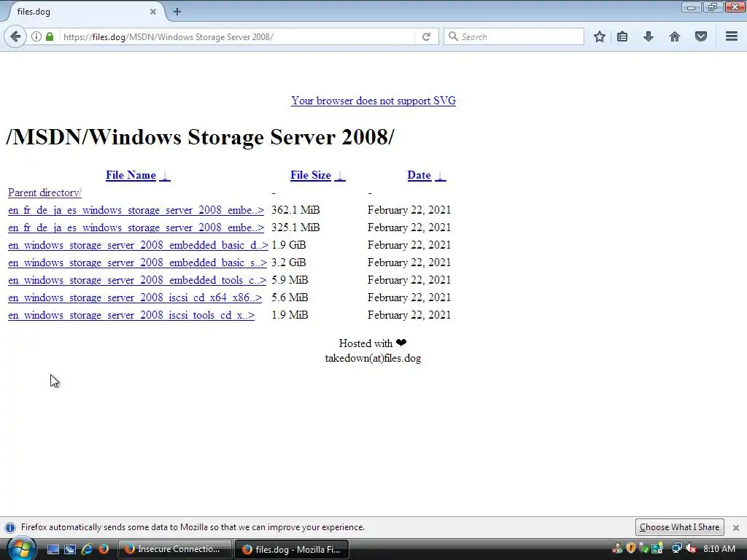The width and height of the screenshot is (747, 560).
Task: Click the 5.6 MiB file size
Action: tap(290, 297)
